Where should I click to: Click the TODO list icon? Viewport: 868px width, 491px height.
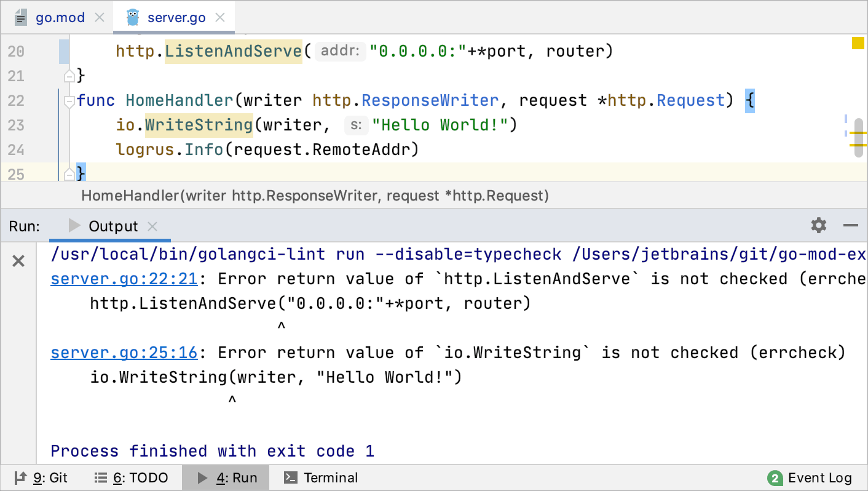pyautogui.click(x=101, y=478)
